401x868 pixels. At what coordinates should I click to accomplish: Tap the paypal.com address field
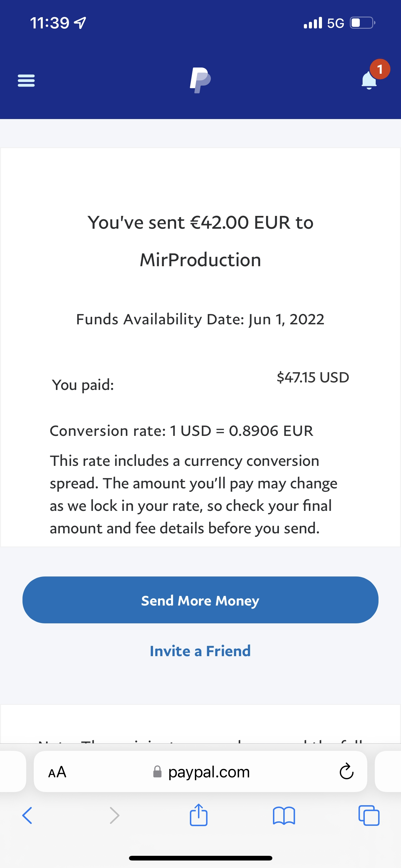[209, 772]
